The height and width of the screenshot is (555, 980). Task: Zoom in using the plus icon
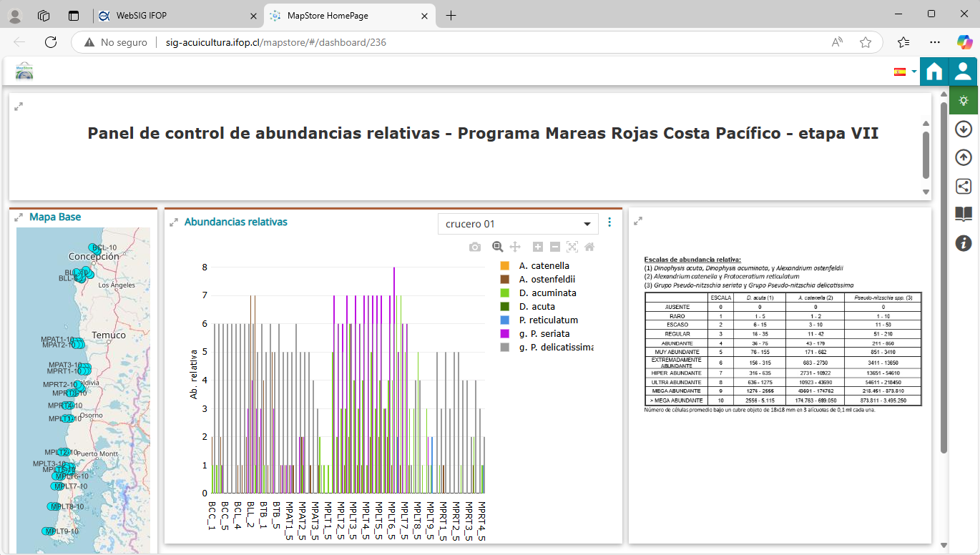(537, 247)
